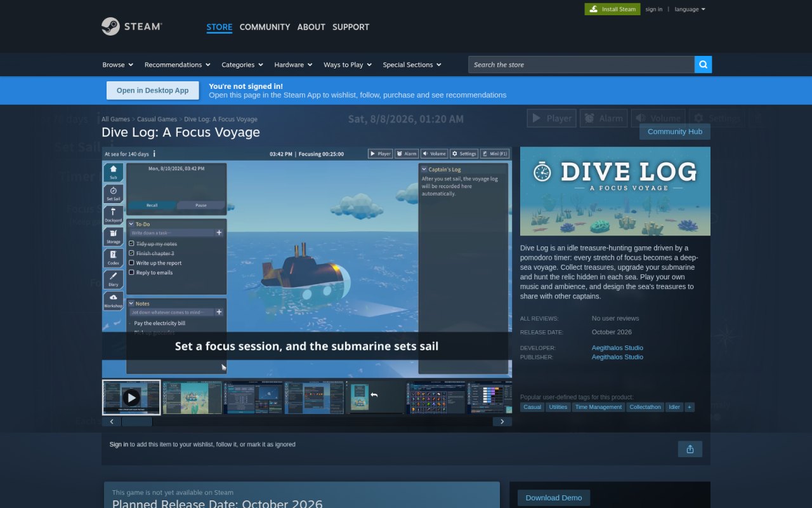The height and width of the screenshot is (508, 812).
Task: Open the COMMUNITY tab
Action: pos(265,27)
